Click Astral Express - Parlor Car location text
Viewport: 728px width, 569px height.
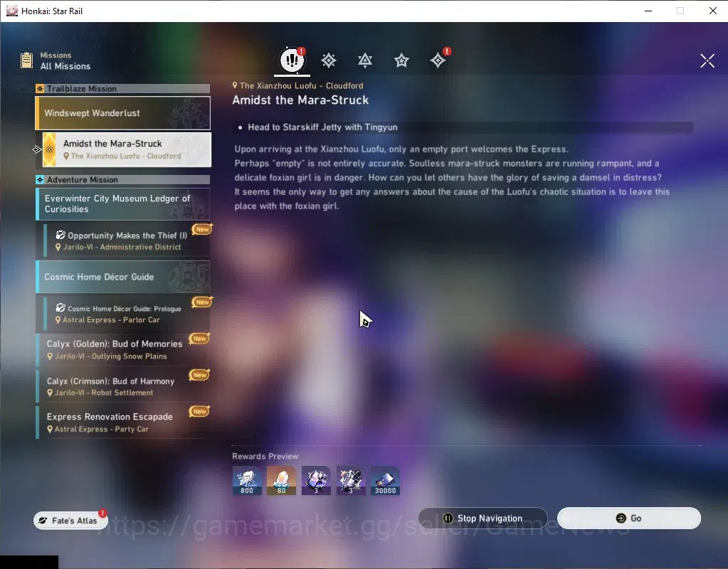112,320
